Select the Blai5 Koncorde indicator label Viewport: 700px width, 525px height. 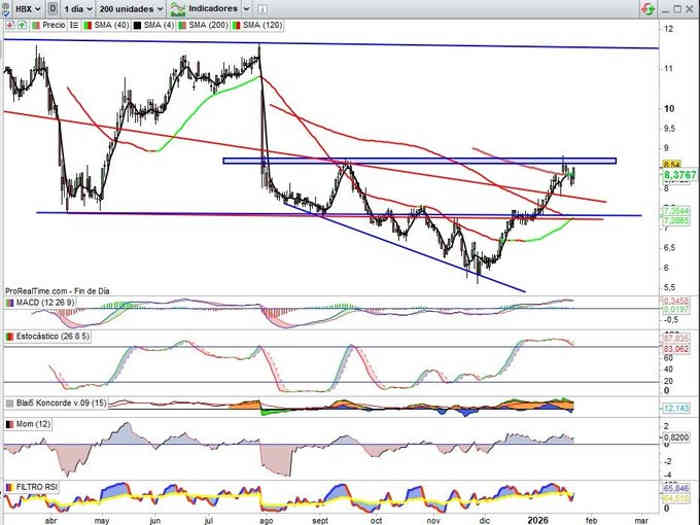(x=60, y=403)
